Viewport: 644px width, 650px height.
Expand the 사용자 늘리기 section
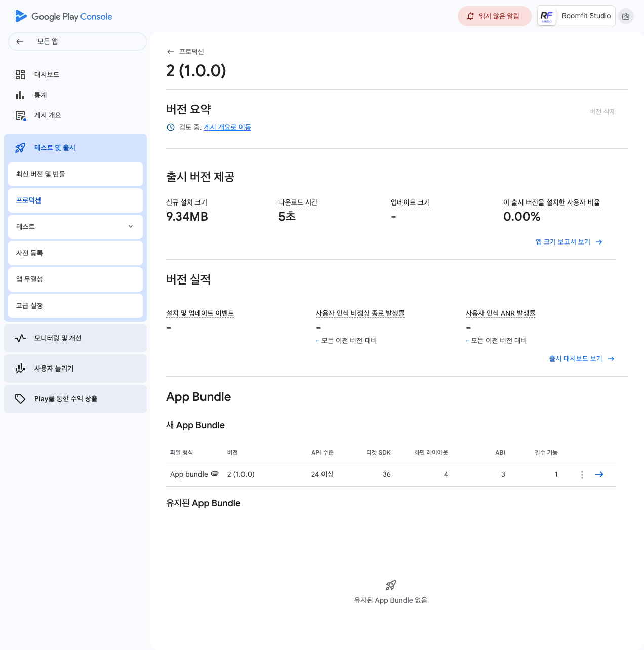pos(75,369)
